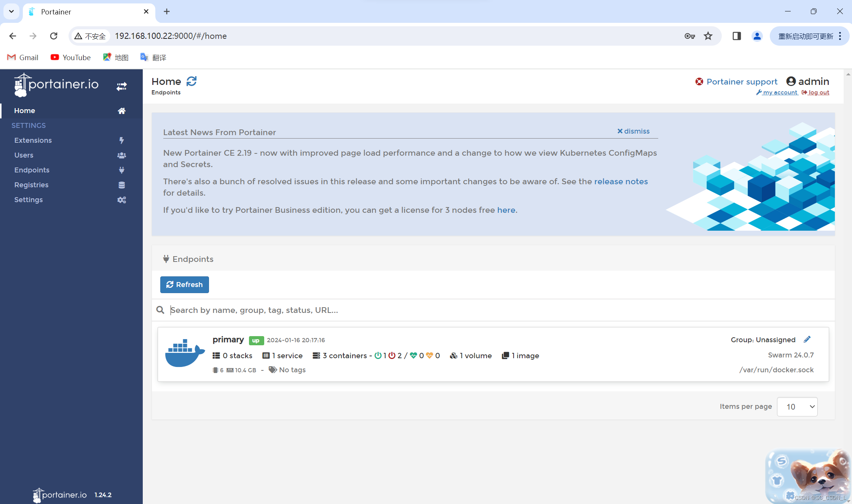Click 'Group: Unassigned' label
The height and width of the screenshot is (504, 852).
pos(763,340)
